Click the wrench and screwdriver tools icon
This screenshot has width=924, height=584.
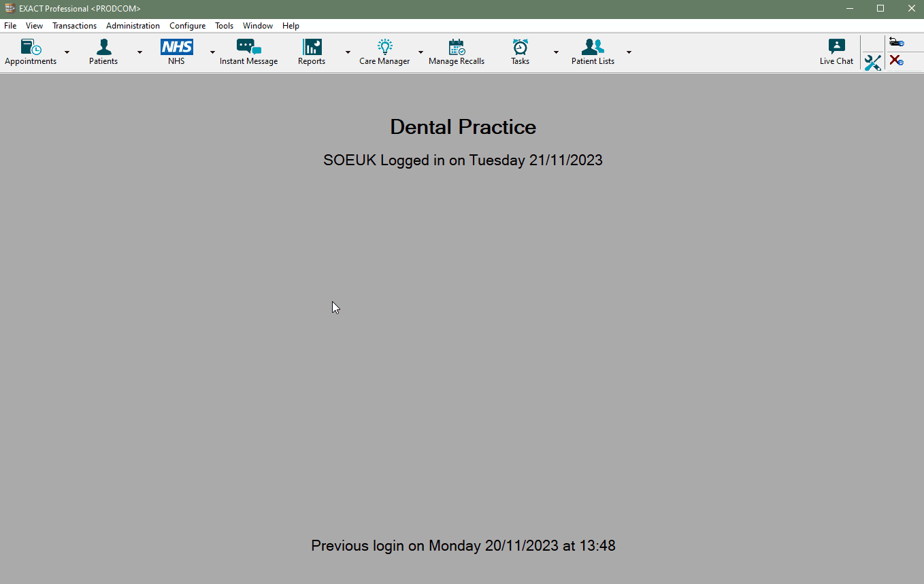pyautogui.click(x=873, y=63)
